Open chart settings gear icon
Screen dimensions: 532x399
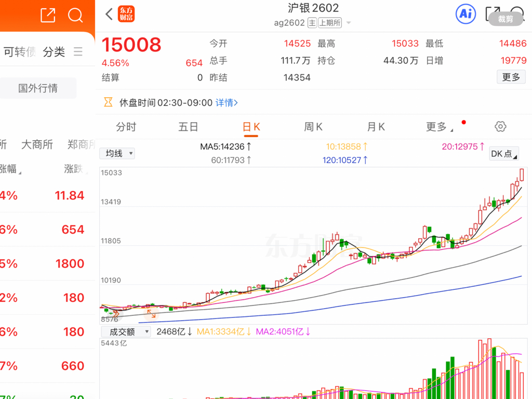500,127
